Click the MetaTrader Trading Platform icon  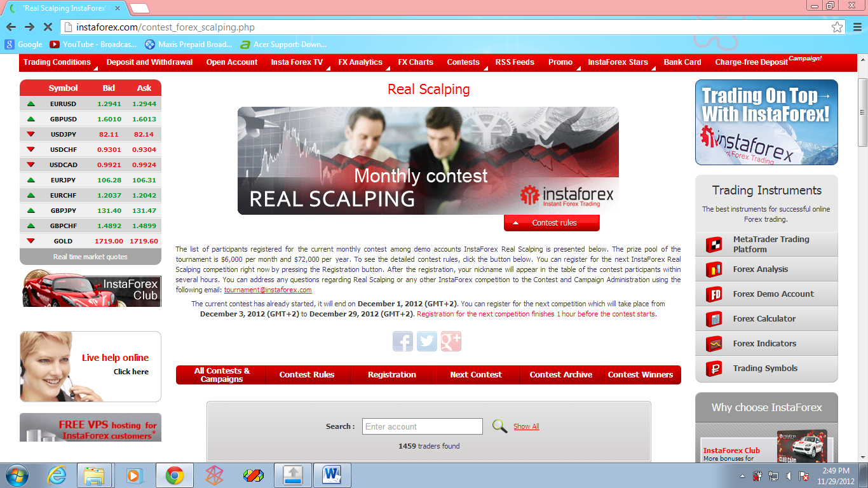(x=714, y=245)
